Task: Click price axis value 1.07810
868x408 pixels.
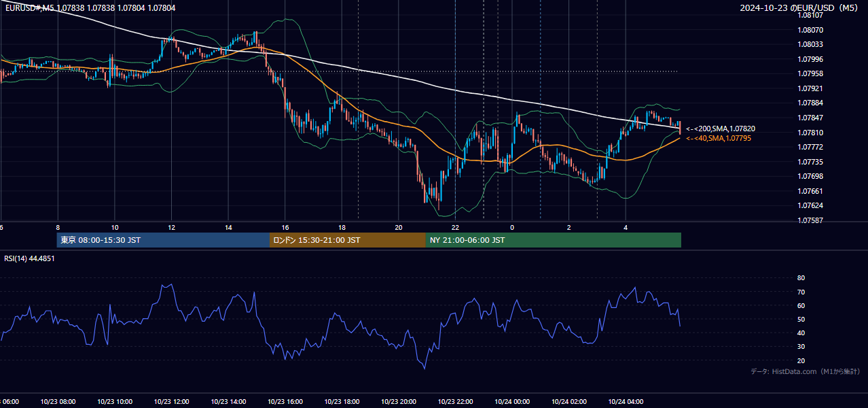Action: coord(811,133)
